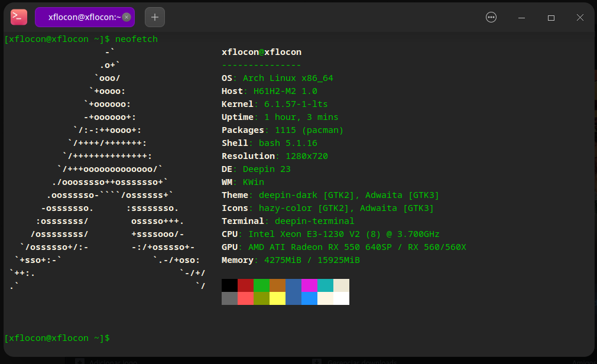This screenshot has height=364, width=597.
Task: Click the black color block
Action: pyautogui.click(x=229, y=285)
